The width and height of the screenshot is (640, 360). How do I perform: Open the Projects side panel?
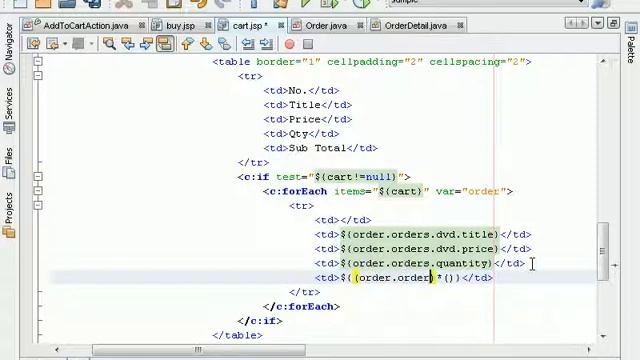[x=9, y=215]
